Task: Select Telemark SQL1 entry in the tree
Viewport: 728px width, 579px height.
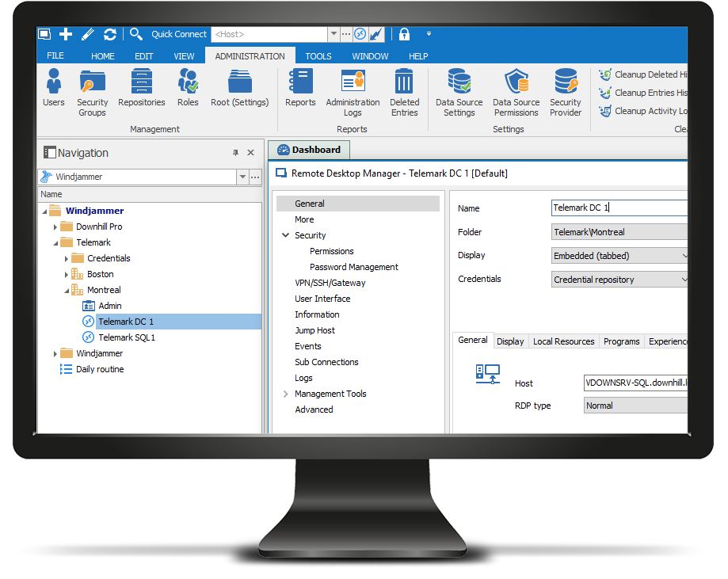Action: click(127, 337)
